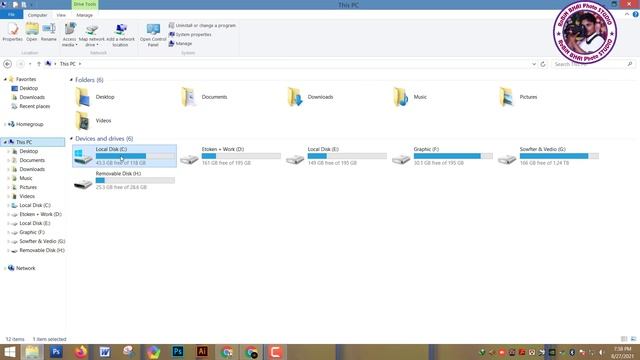Click the Up one level arrow
640x360 pixels.
tap(39, 64)
